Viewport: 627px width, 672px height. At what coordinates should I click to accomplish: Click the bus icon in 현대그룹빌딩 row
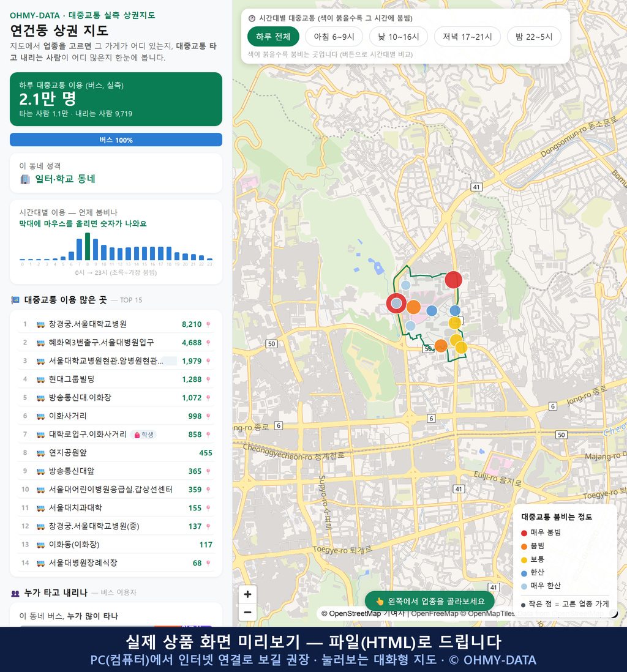tap(40, 379)
